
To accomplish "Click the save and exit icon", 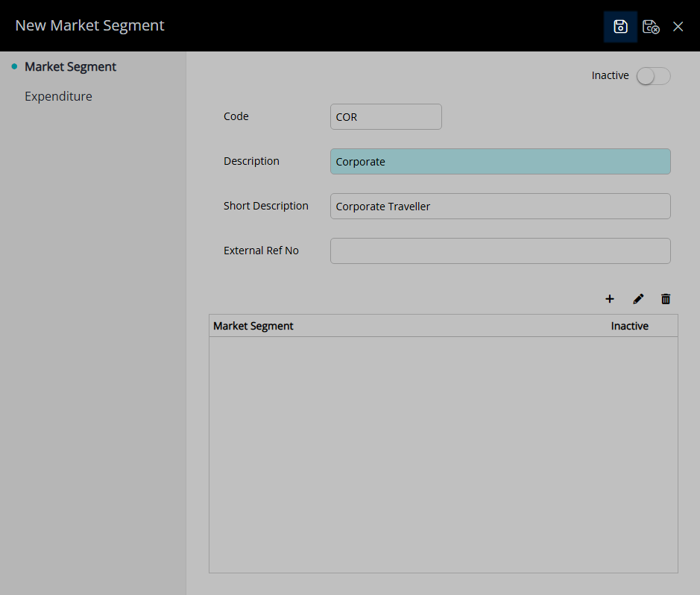I will [x=651, y=27].
